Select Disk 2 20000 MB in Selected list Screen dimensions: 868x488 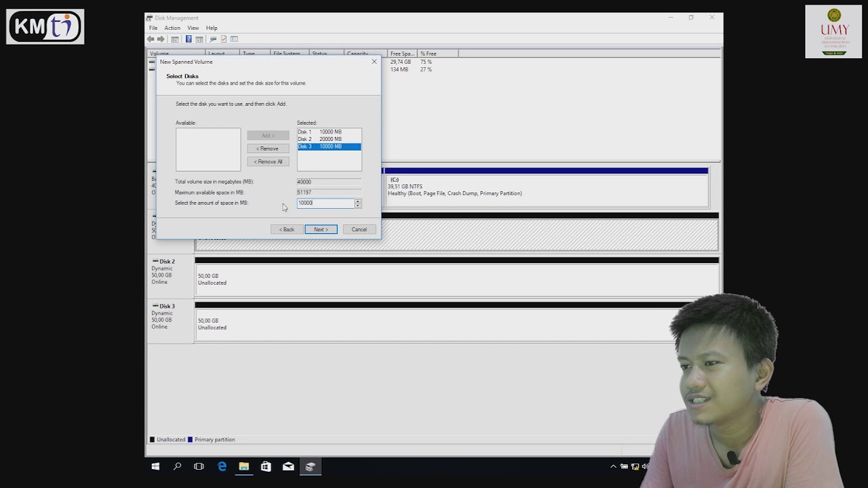[329, 139]
